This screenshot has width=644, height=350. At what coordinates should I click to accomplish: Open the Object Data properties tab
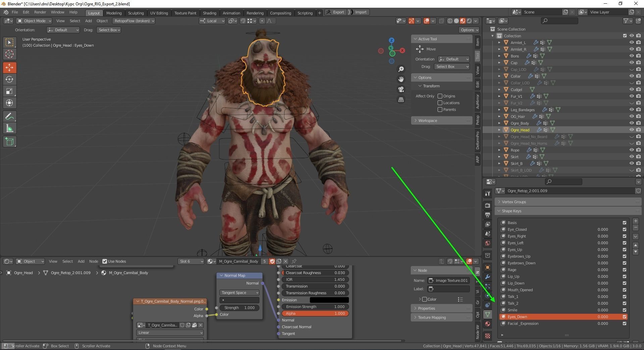(488, 314)
